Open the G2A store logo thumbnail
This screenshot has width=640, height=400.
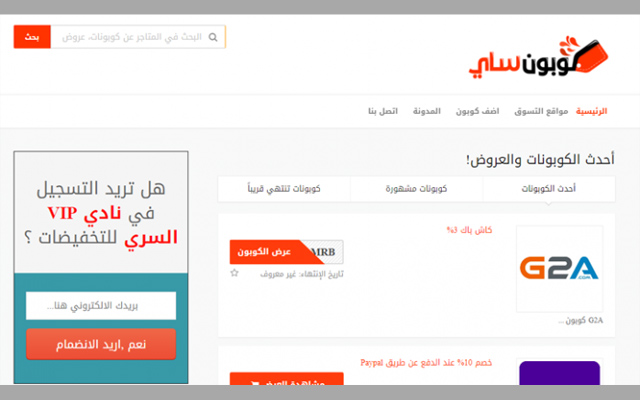tap(559, 268)
